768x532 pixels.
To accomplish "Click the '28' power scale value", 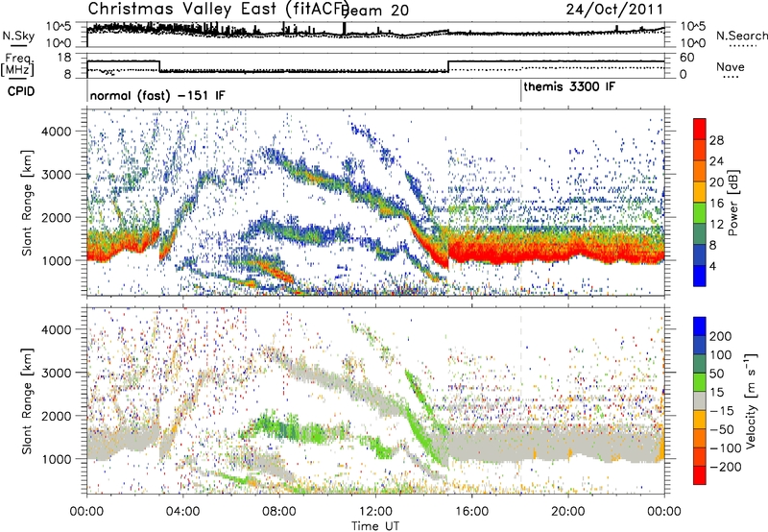I will tap(716, 140).
